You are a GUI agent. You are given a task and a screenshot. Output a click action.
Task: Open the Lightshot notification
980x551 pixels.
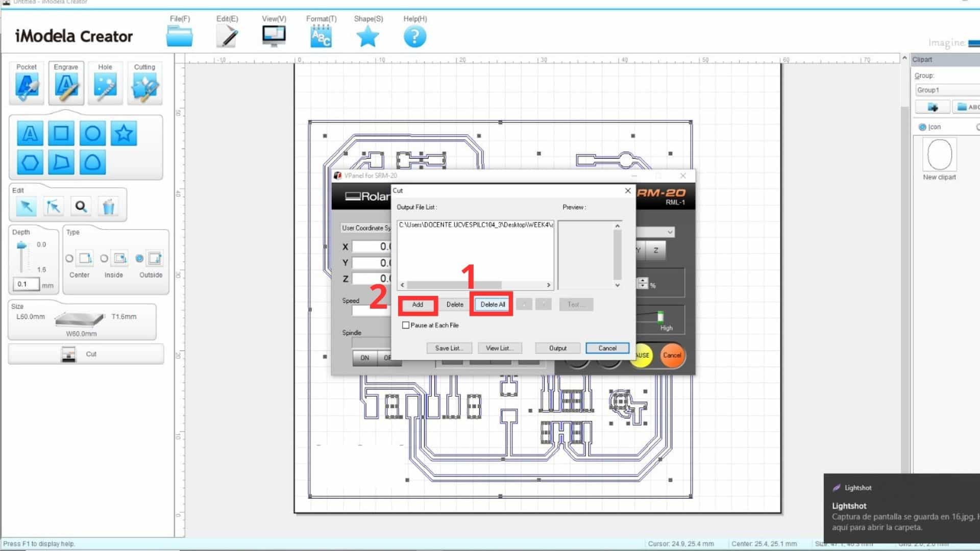tap(902, 508)
